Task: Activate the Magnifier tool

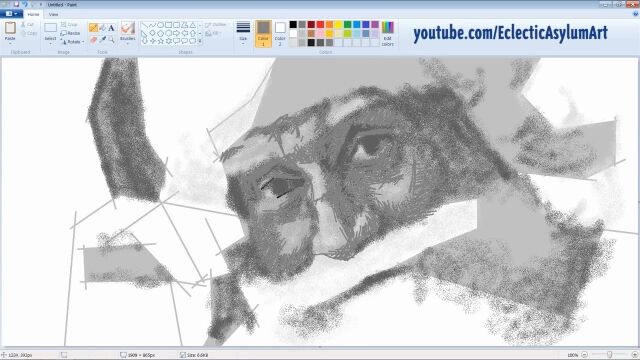Action: [x=111, y=40]
